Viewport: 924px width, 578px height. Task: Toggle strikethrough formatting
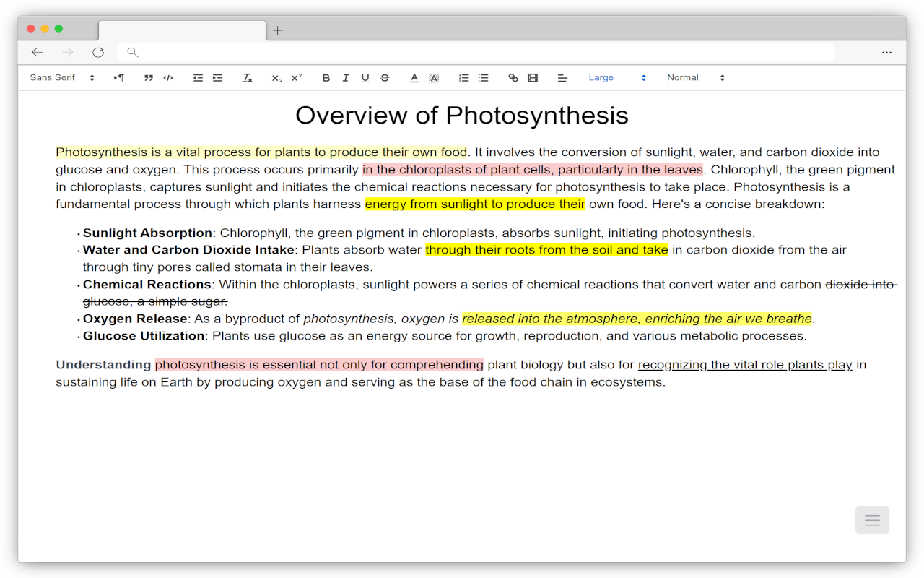(x=385, y=78)
